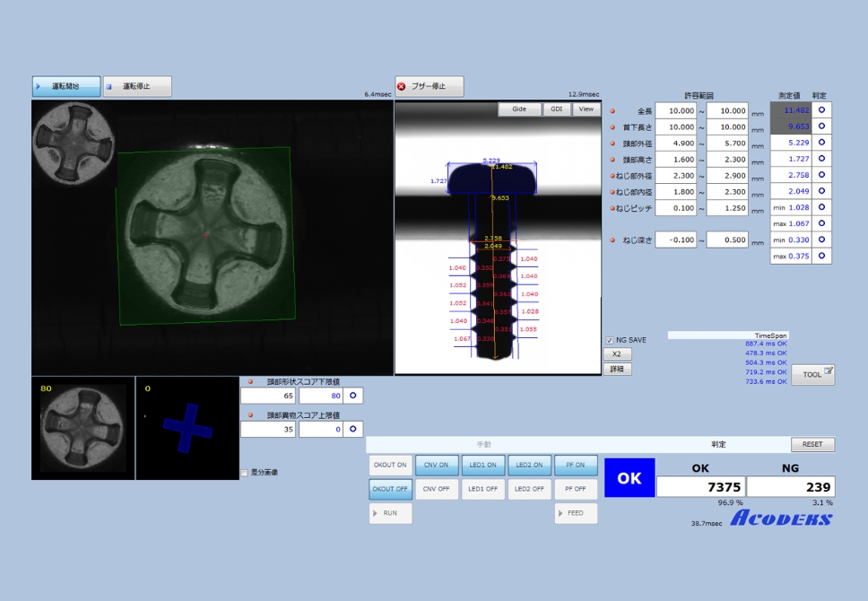Click the 運転開始 start operation button
The height and width of the screenshot is (601, 868).
pyautogui.click(x=65, y=86)
